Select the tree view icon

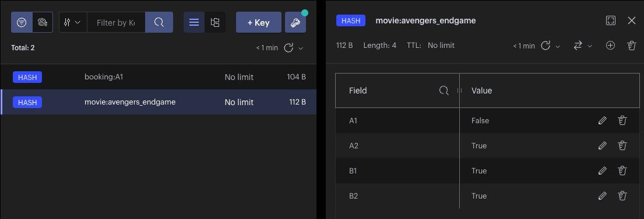click(215, 22)
